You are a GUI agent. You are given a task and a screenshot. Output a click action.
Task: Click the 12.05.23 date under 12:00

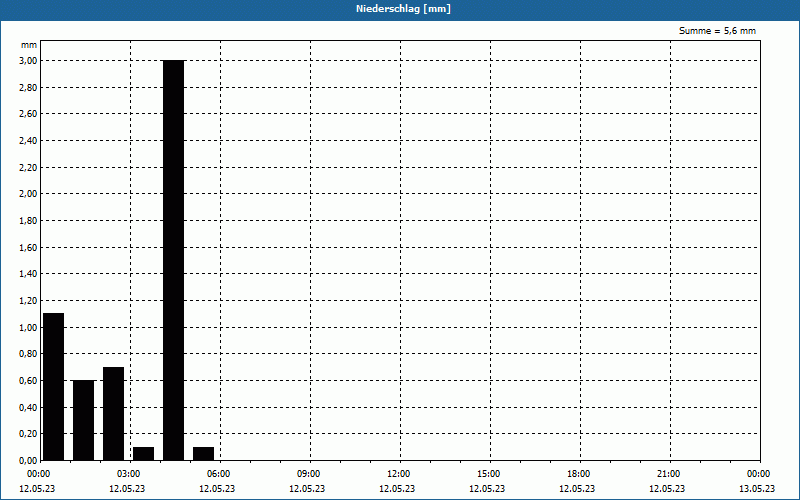point(397,489)
